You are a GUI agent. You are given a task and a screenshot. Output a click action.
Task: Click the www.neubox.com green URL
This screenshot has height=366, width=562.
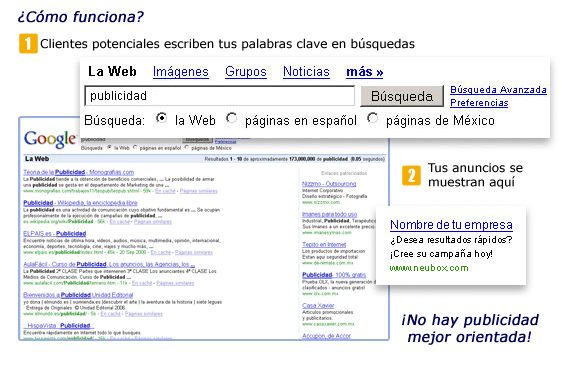429,268
